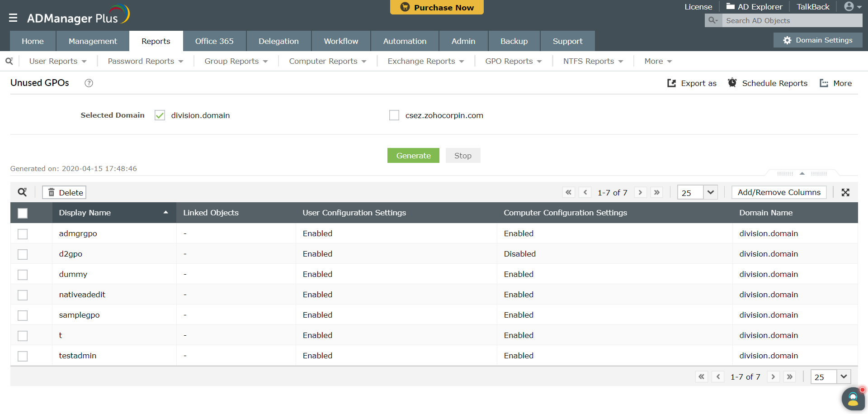Open Add/Remove Columns

click(779, 192)
